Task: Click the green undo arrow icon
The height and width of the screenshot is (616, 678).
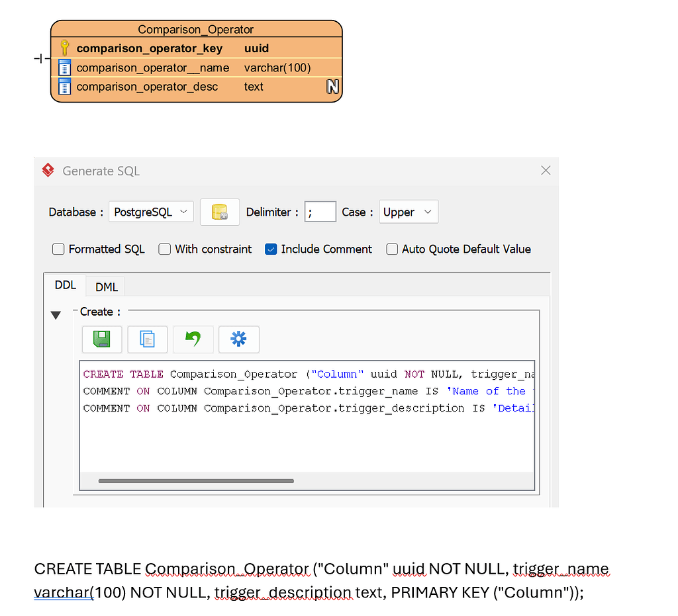Action: (x=193, y=339)
